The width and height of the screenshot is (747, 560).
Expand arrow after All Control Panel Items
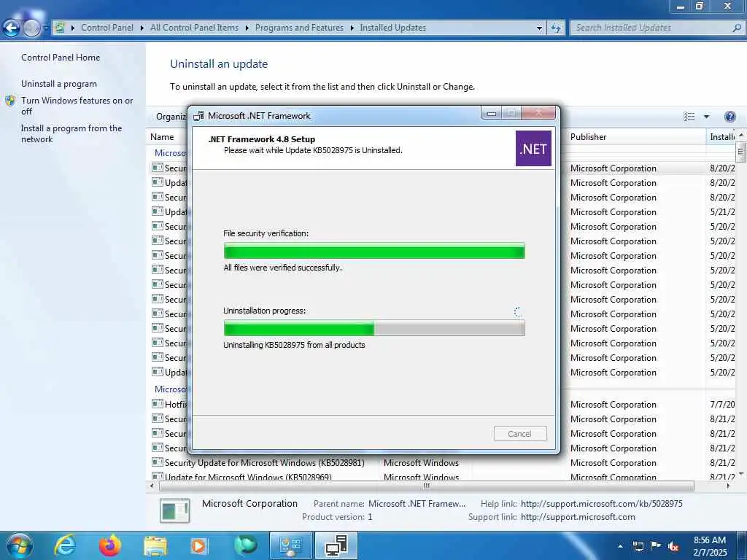point(247,28)
